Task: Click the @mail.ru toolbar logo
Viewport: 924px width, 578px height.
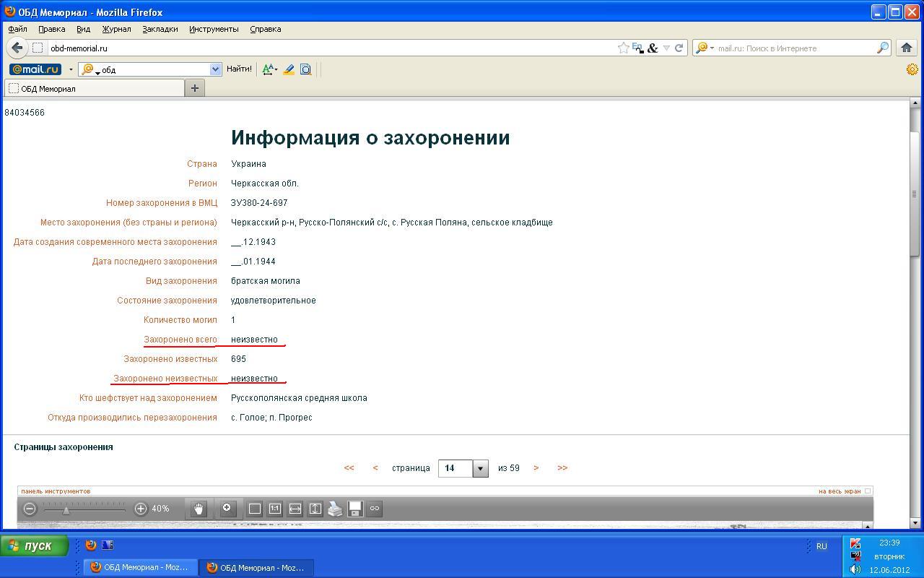Action: click(x=35, y=69)
